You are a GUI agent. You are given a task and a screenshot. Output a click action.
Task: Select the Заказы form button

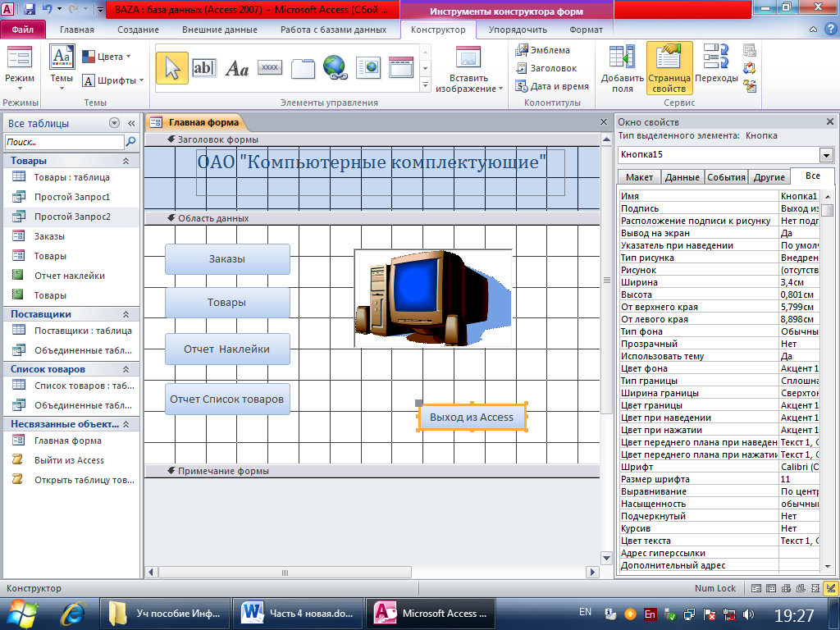coord(227,259)
